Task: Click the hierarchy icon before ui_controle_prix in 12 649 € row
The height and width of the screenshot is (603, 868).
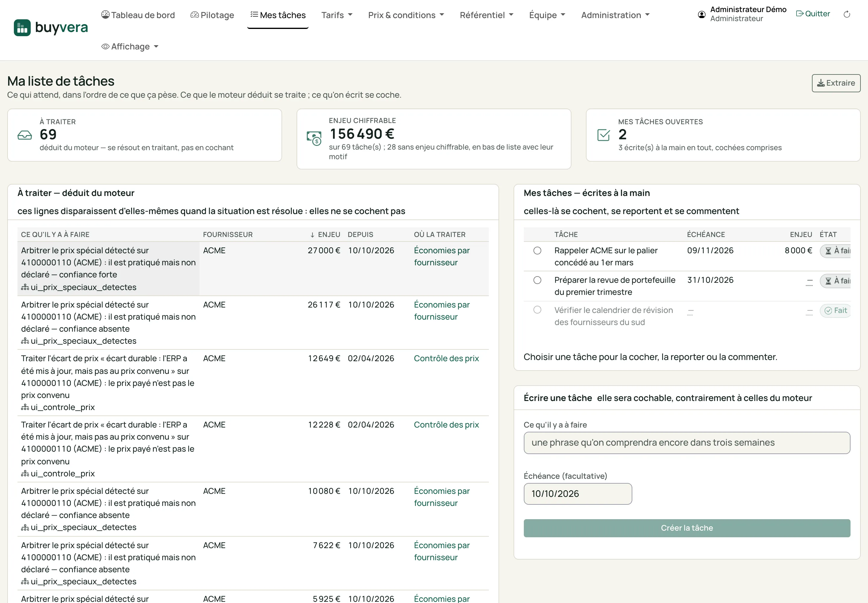Action: tap(25, 407)
